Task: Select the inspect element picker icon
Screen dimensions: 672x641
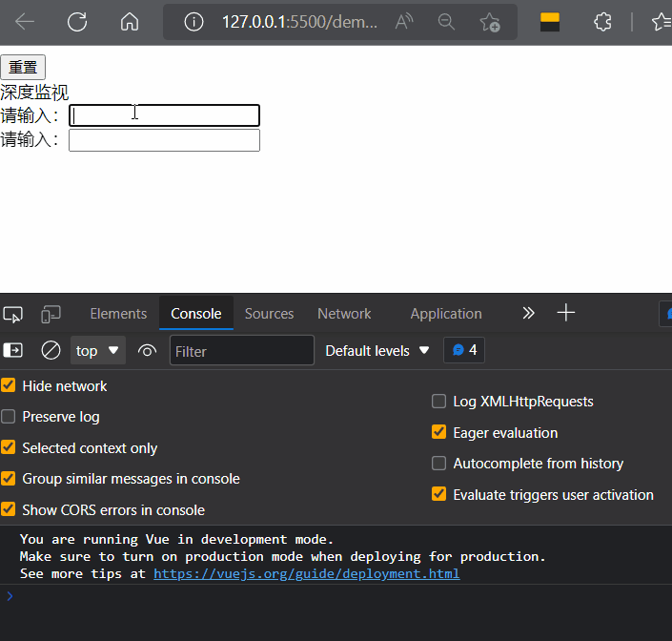Action: pos(12,314)
